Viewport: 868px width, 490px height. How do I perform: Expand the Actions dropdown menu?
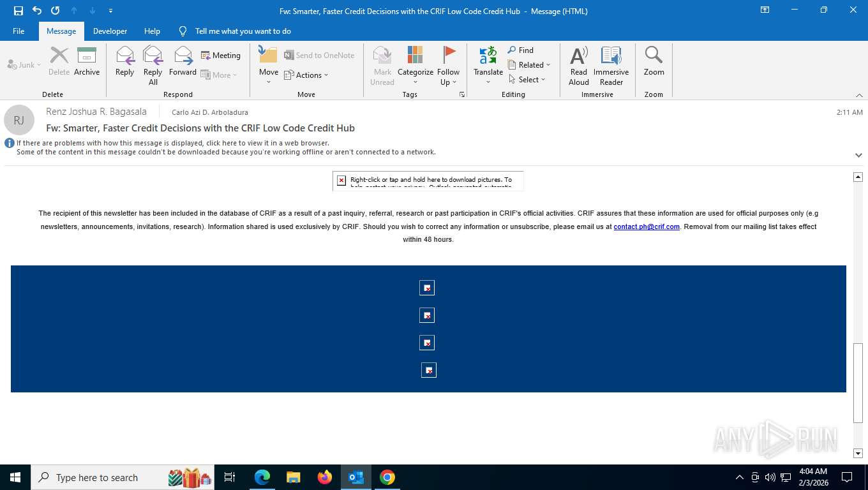pyautogui.click(x=306, y=75)
